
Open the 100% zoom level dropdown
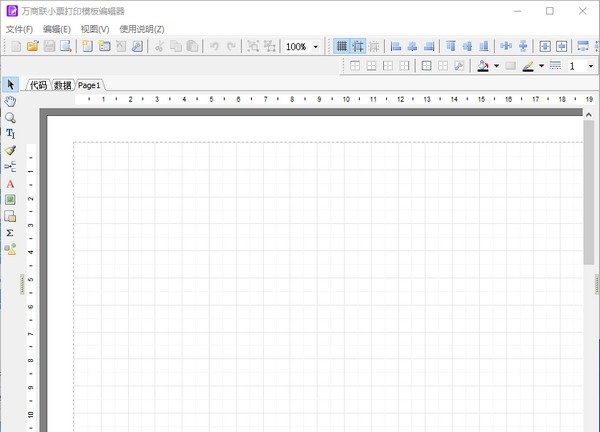316,47
